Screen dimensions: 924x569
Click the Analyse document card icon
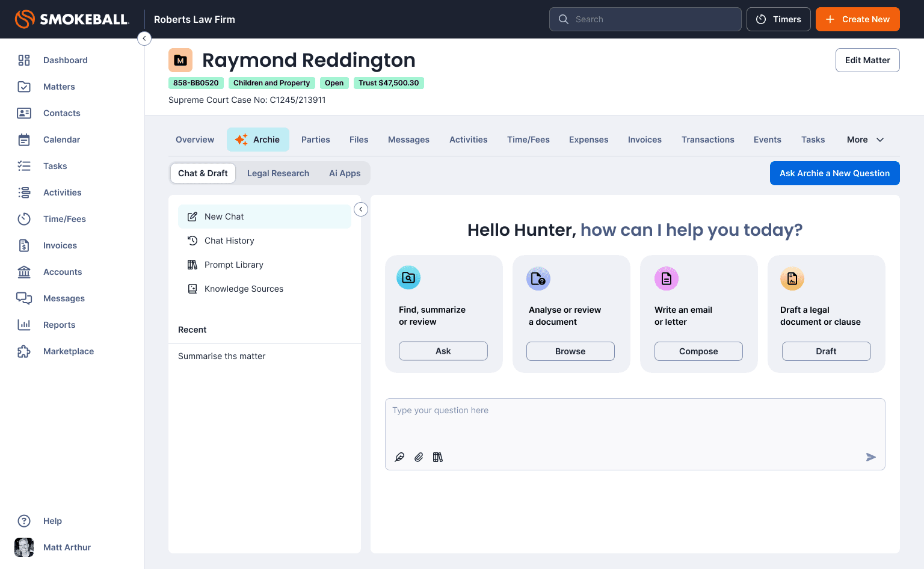pyautogui.click(x=538, y=278)
